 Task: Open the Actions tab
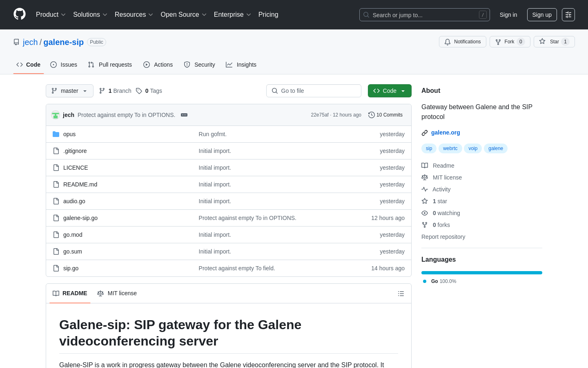158,65
